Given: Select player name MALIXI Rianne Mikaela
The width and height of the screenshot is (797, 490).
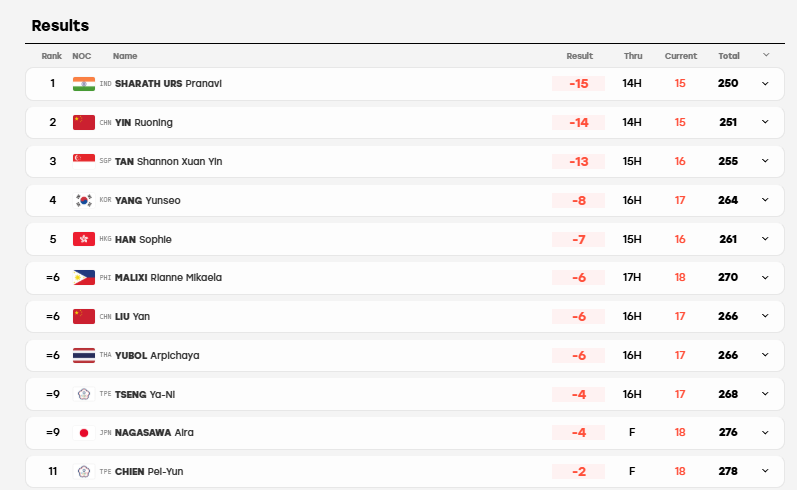Looking at the screenshot, I should [168, 278].
